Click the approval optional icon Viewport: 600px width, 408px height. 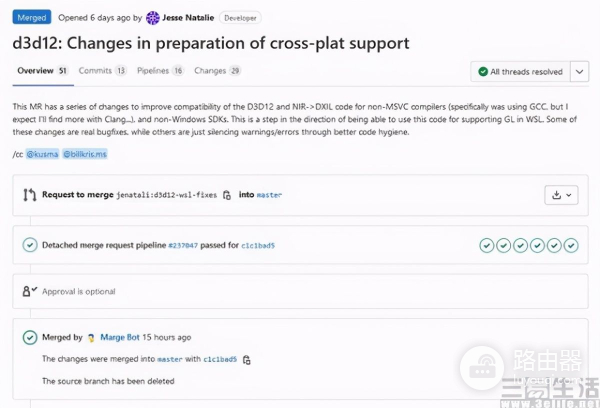click(30, 291)
